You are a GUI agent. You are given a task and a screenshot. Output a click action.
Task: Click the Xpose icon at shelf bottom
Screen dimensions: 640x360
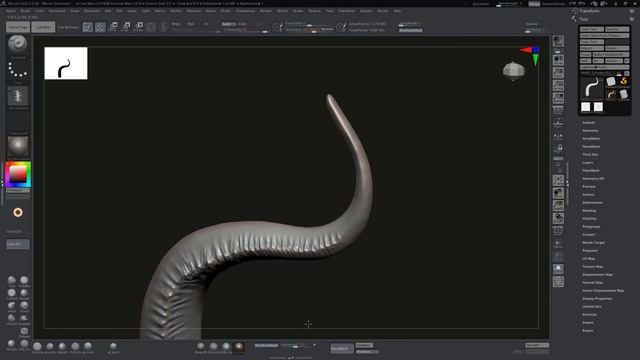558,282
